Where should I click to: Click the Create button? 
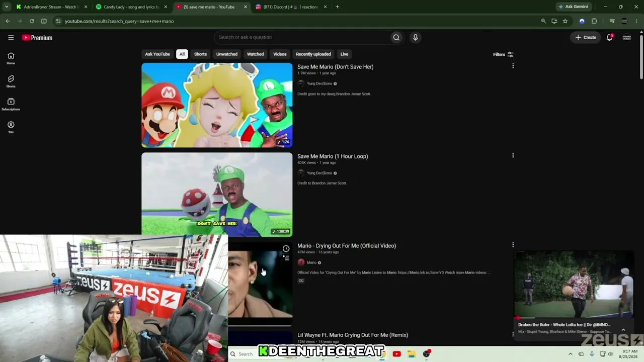click(x=586, y=37)
